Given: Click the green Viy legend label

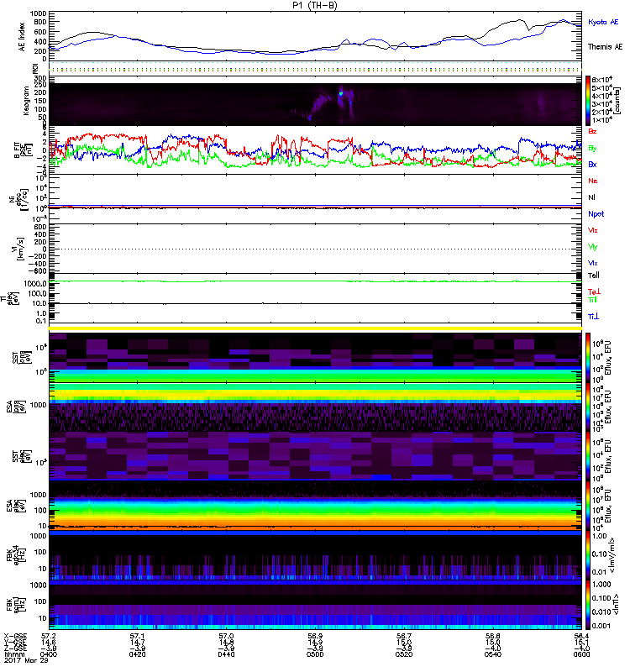Looking at the screenshot, I should 593,247.
